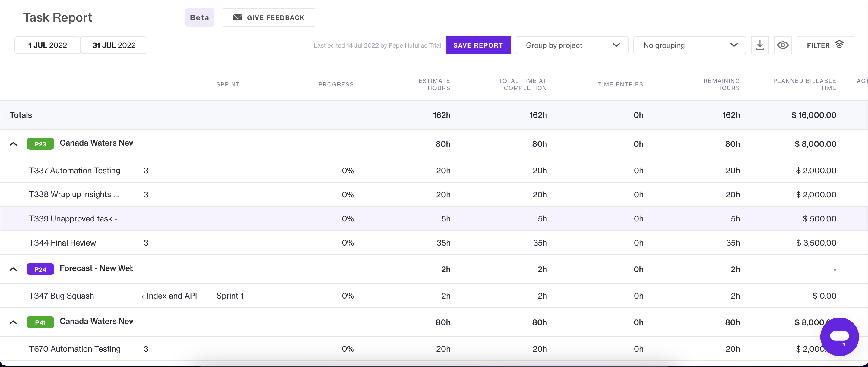Collapse the P41 Canada Waters project group
The image size is (868, 367).
pos(13,322)
